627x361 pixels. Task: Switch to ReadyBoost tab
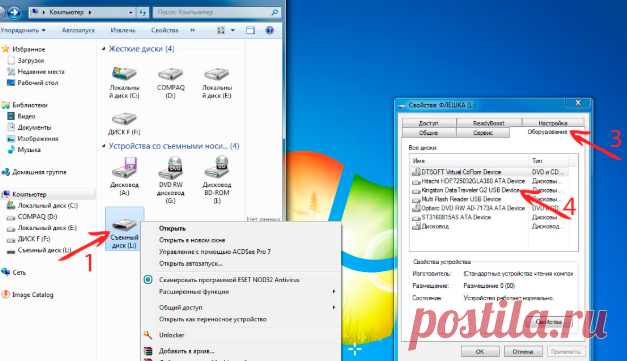coord(489,123)
